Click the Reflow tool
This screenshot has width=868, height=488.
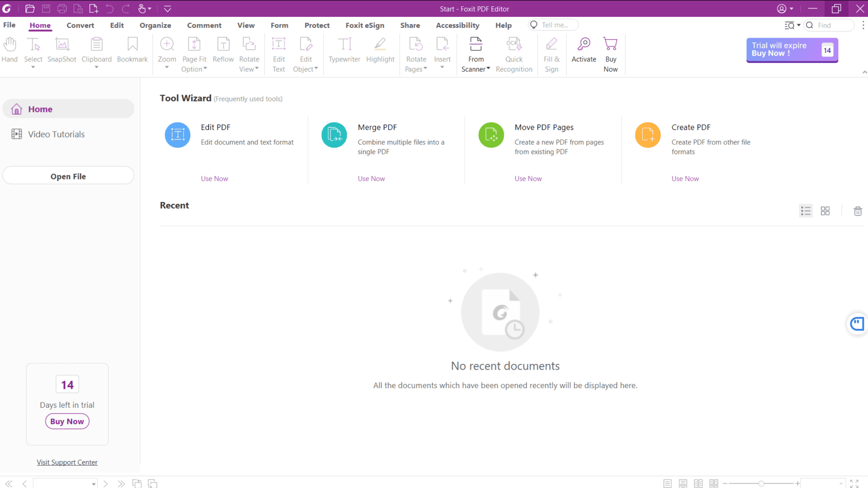[x=223, y=50]
